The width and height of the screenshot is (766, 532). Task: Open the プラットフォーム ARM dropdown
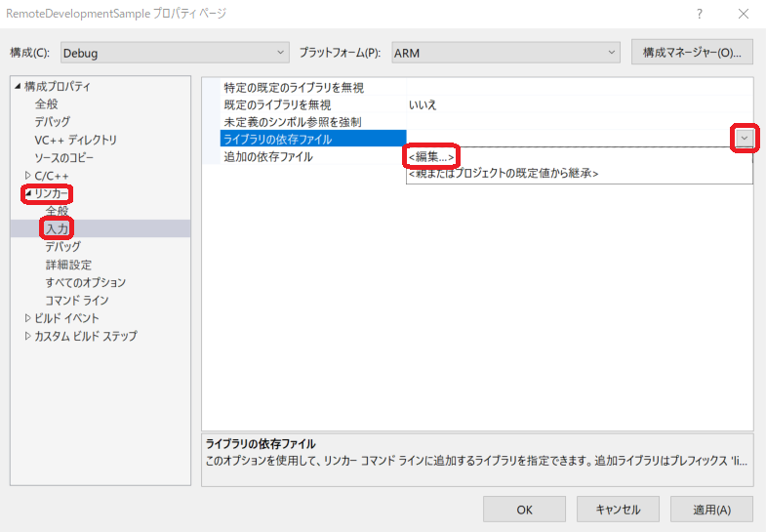[505, 53]
